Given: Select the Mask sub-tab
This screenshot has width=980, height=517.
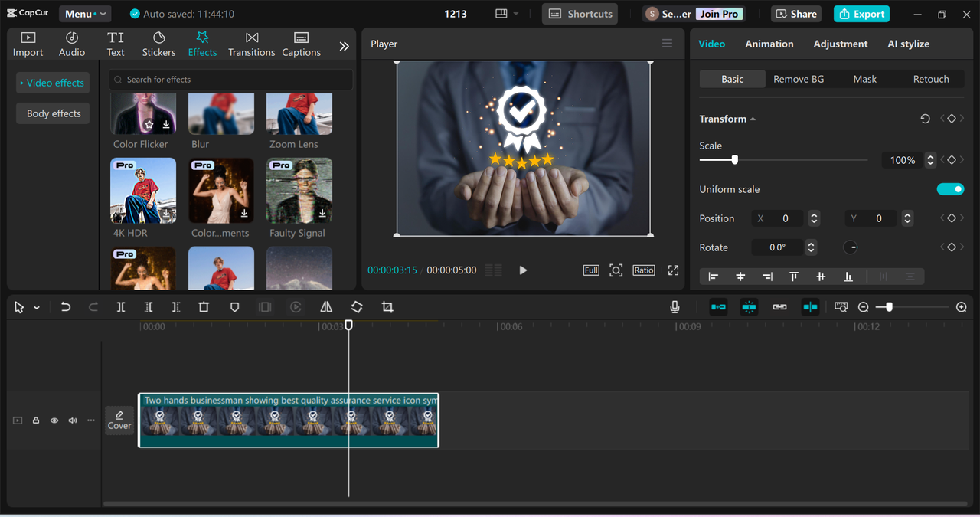Looking at the screenshot, I should [x=865, y=79].
